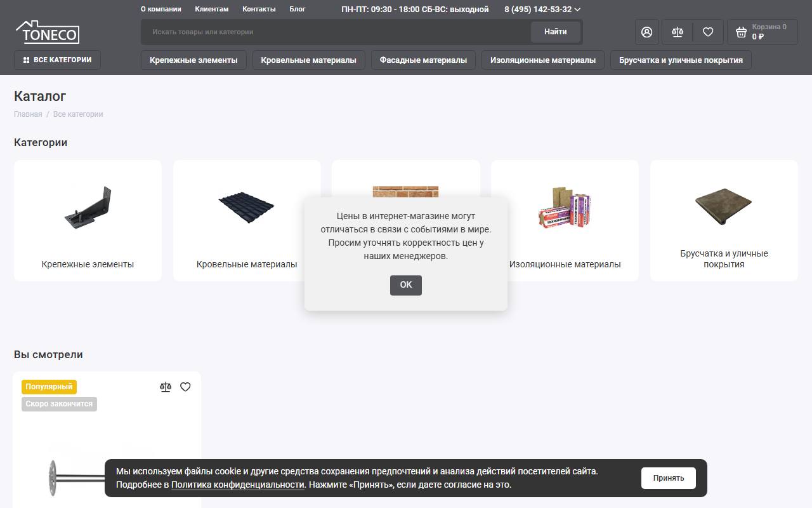The height and width of the screenshot is (508, 812).
Task: Go to Главная breadcrumb link
Action: [28, 114]
